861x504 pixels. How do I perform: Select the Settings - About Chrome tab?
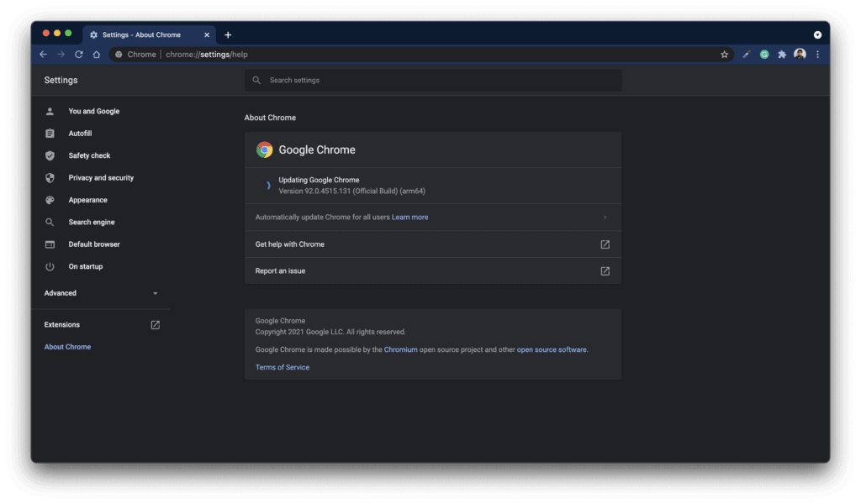(148, 34)
